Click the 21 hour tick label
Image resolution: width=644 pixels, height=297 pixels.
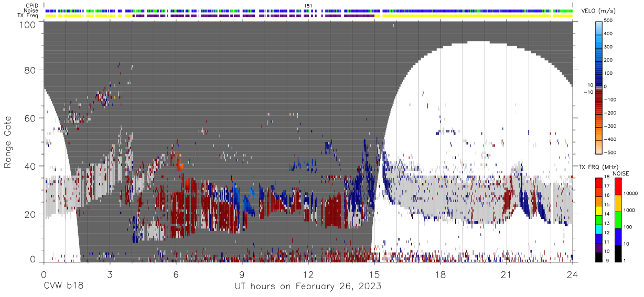click(507, 274)
